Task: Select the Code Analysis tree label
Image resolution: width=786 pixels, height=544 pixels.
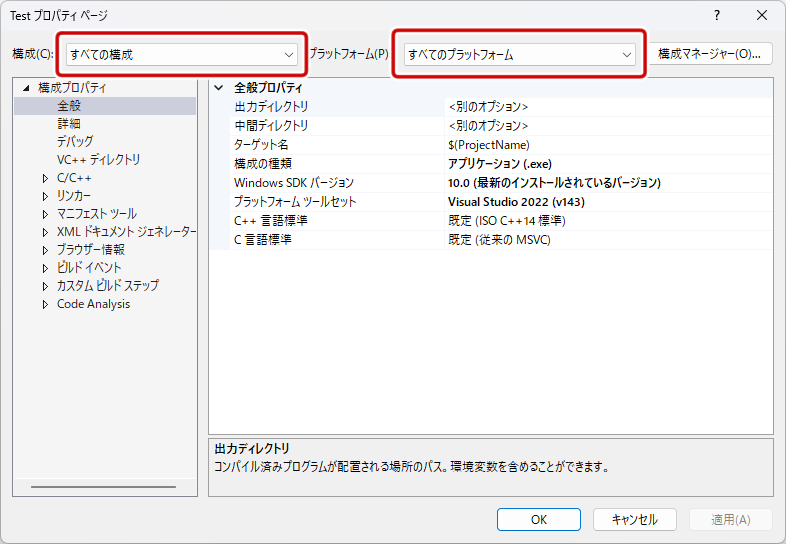Action: [93, 304]
